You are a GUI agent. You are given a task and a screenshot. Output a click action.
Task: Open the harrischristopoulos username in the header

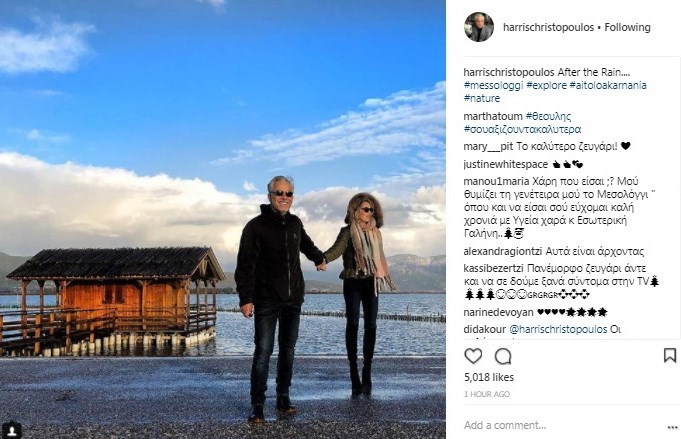point(548,27)
